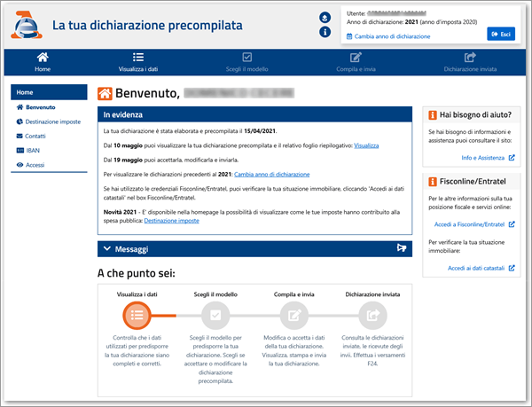This screenshot has height=407, width=532.
Task: Click the calendar icon beside Cambia anno
Action: [x=349, y=36]
